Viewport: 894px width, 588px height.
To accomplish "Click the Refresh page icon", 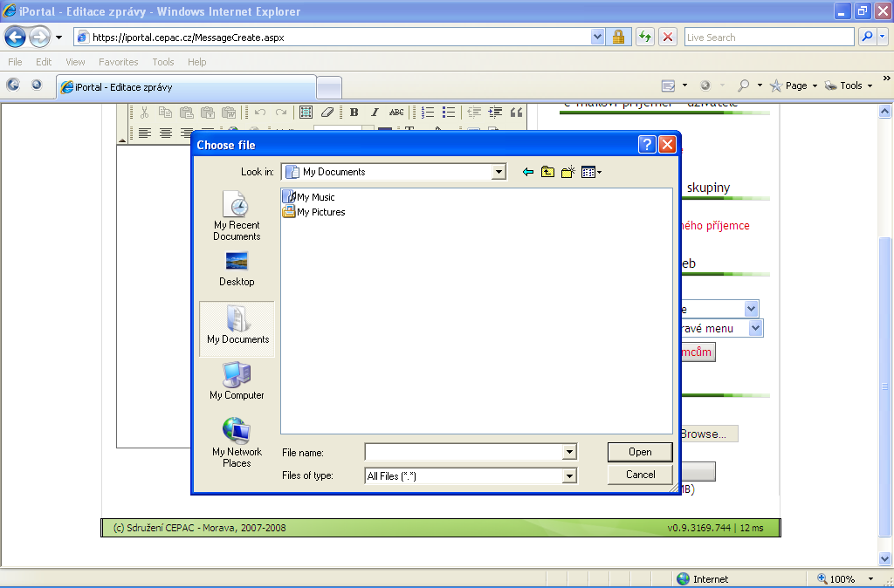I will pos(645,37).
